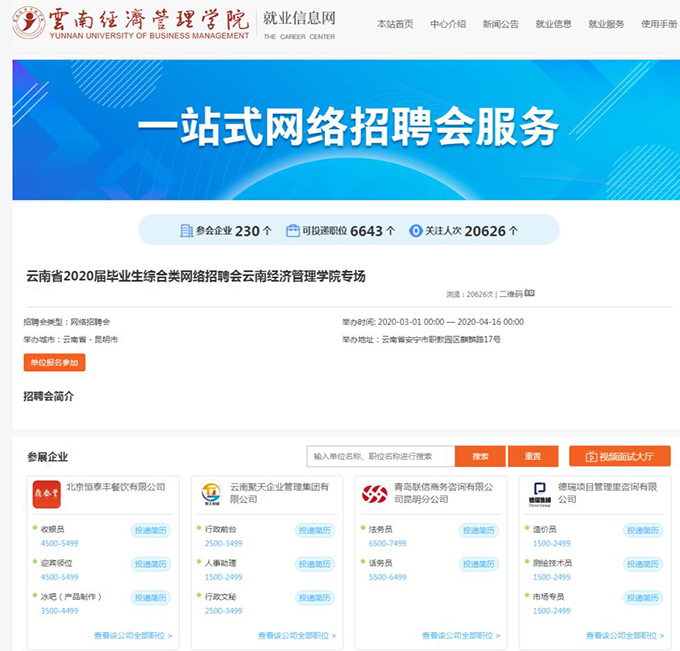This screenshot has height=651, width=680.
Task: Submit resume for 造价员 position
Action: point(642,530)
